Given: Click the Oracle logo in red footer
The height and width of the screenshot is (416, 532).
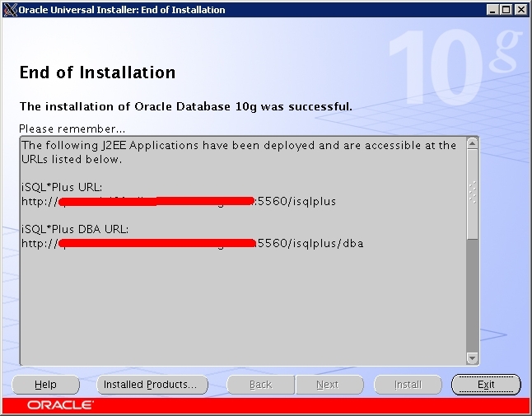Looking at the screenshot, I should (x=60, y=405).
